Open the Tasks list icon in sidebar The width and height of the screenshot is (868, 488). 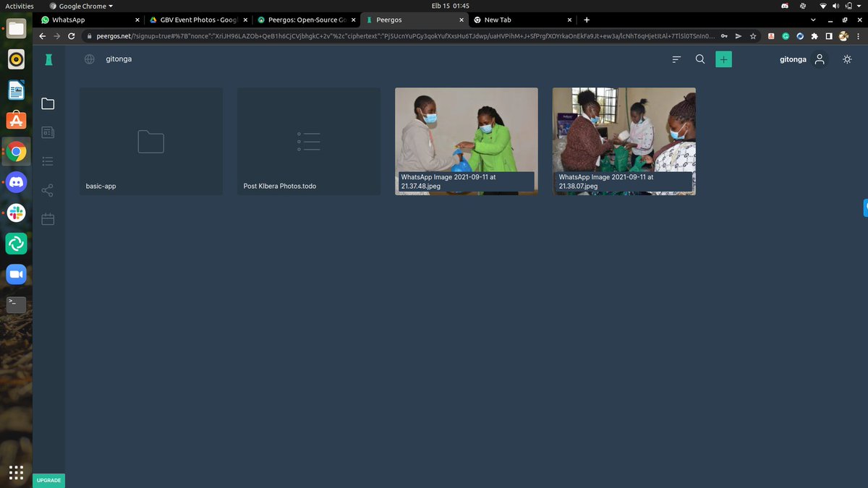tap(48, 161)
